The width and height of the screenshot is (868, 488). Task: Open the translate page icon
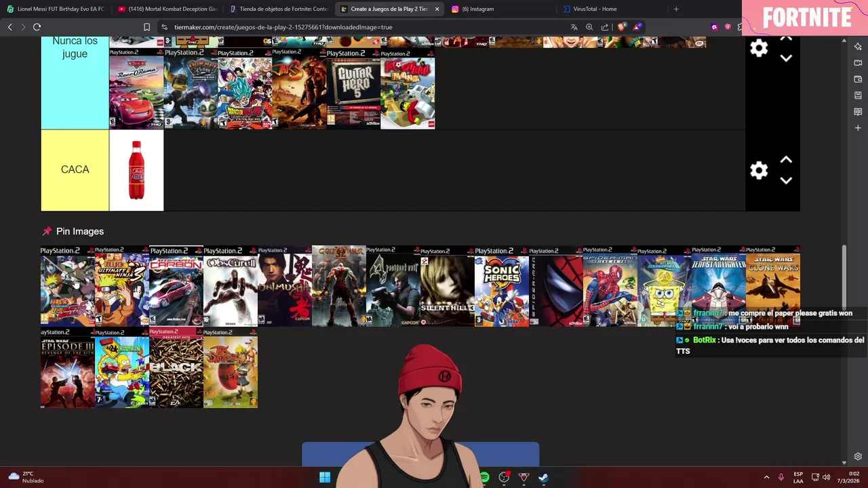point(574,27)
